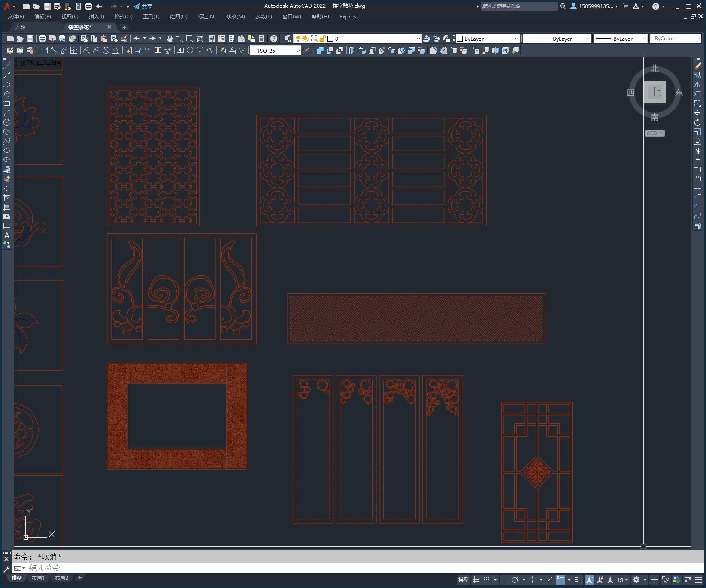Open the ByLayer lineweight dropdown

(621, 39)
